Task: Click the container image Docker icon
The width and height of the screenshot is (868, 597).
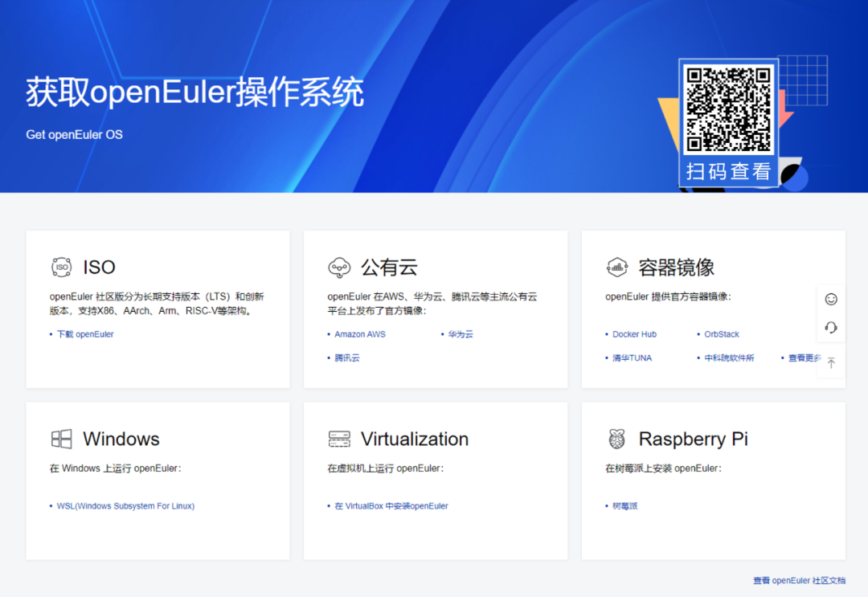Action: click(x=616, y=268)
